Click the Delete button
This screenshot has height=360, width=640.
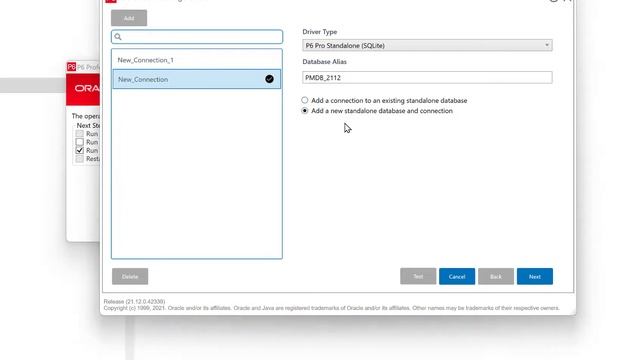[130, 276]
